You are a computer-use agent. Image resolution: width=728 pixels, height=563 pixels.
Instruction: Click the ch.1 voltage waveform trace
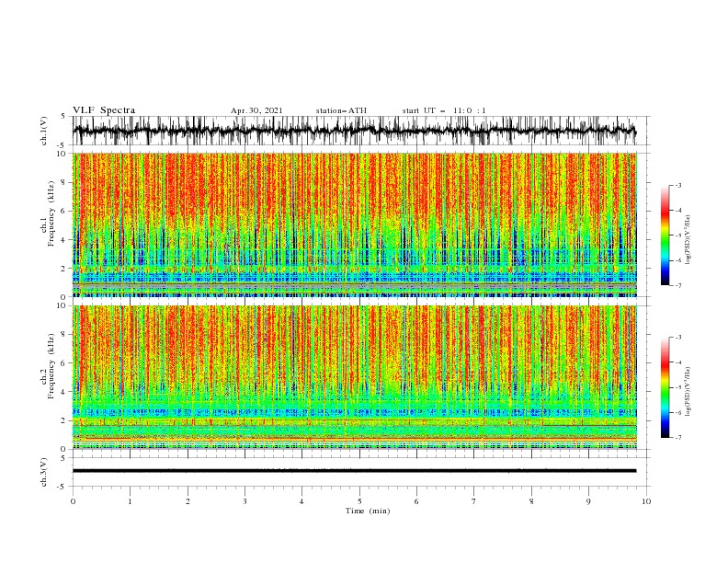point(354,131)
